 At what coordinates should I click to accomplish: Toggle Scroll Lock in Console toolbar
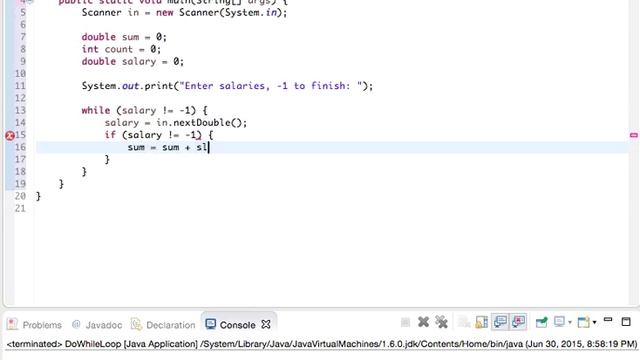[482, 322]
